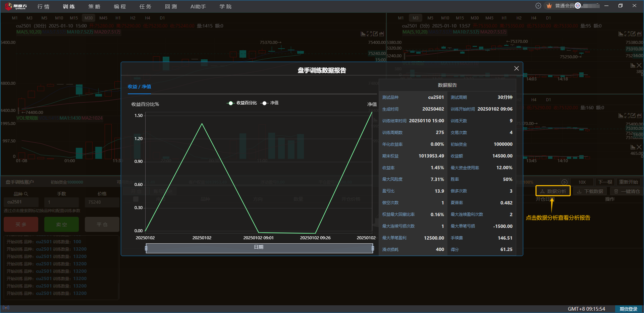Open the AI助手 top menu
The image size is (644, 313).
point(198,6)
